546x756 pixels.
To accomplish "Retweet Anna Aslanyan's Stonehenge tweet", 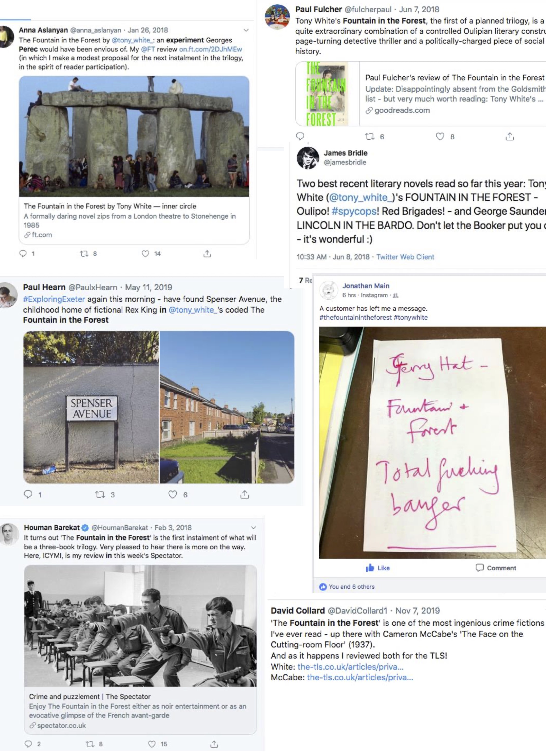I will point(84,254).
